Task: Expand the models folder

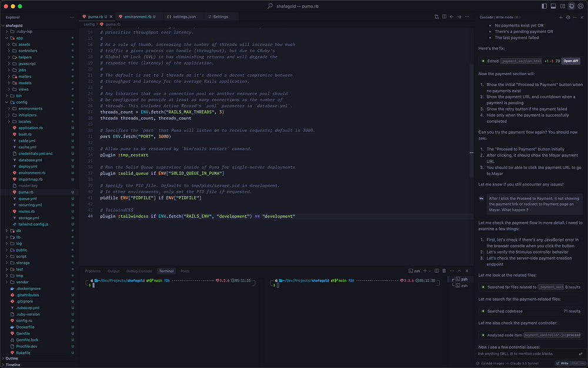Action: click(x=39, y=83)
